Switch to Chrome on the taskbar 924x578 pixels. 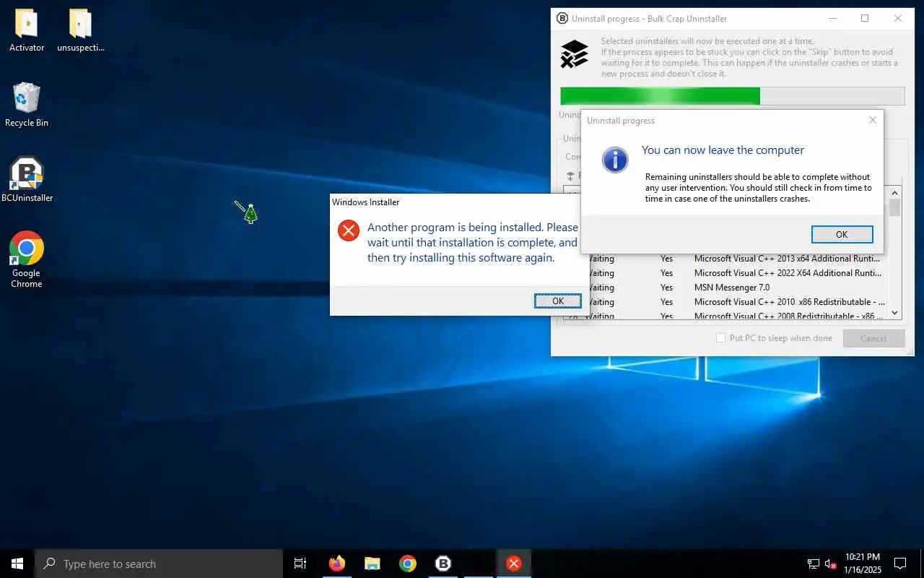[408, 564]
